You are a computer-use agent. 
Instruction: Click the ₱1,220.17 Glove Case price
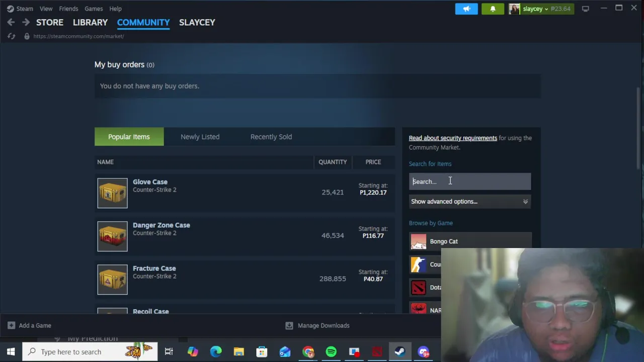tap(373, 193)
